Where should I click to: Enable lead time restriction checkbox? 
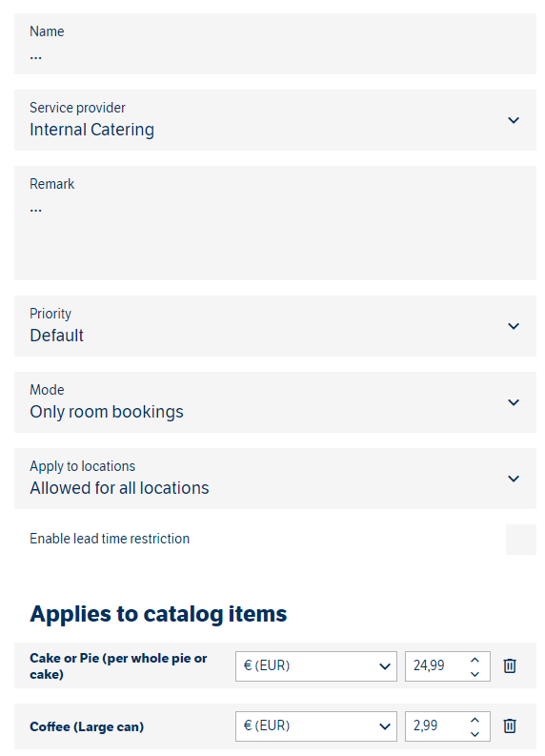point(520,539)
